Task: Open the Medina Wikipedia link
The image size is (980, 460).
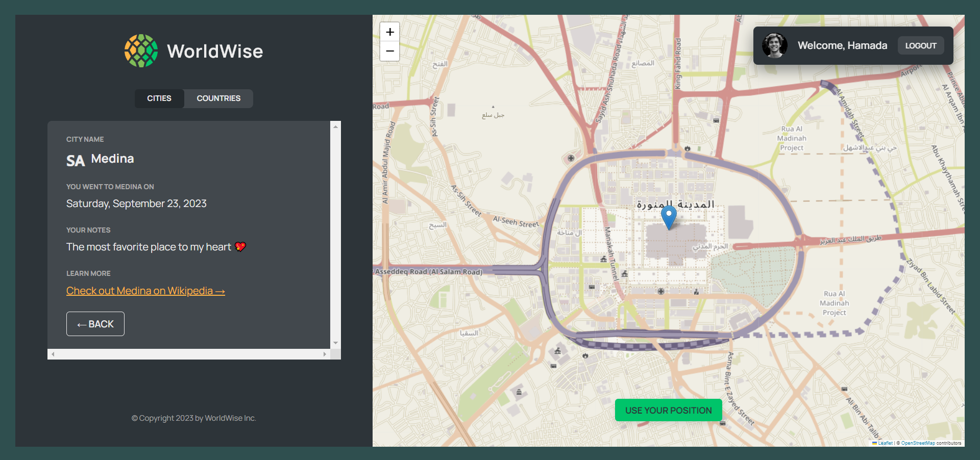Action: coord(145,291)
